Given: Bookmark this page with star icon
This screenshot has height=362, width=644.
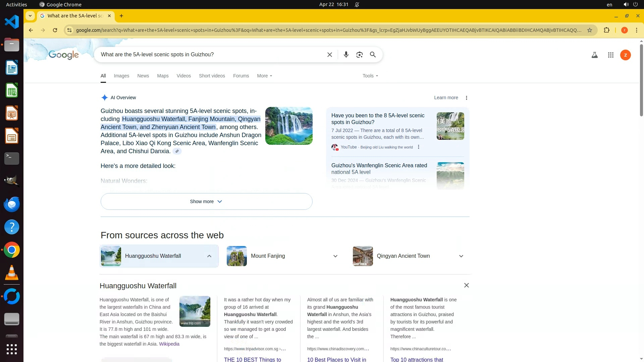Looking at the screenshot, I should coord(589,30).
